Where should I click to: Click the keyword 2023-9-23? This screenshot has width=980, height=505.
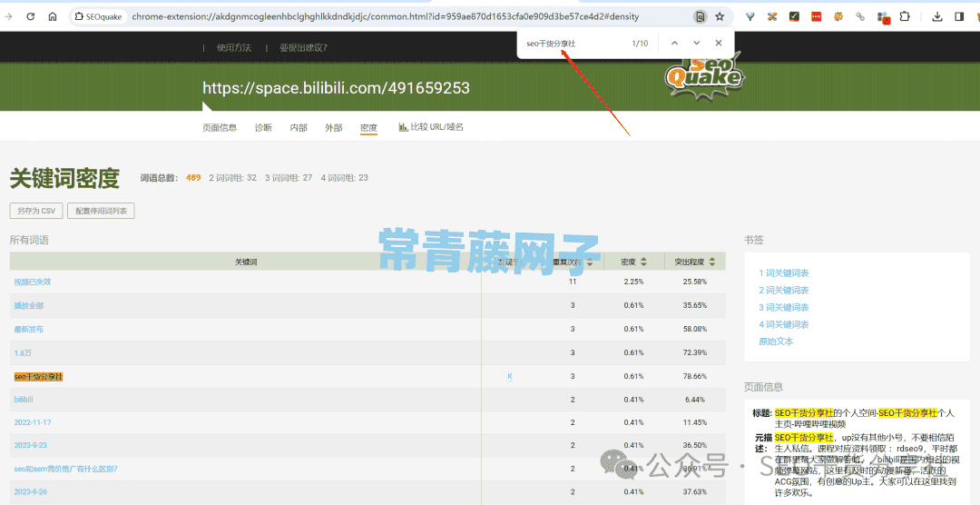click(x=30, y=446)
